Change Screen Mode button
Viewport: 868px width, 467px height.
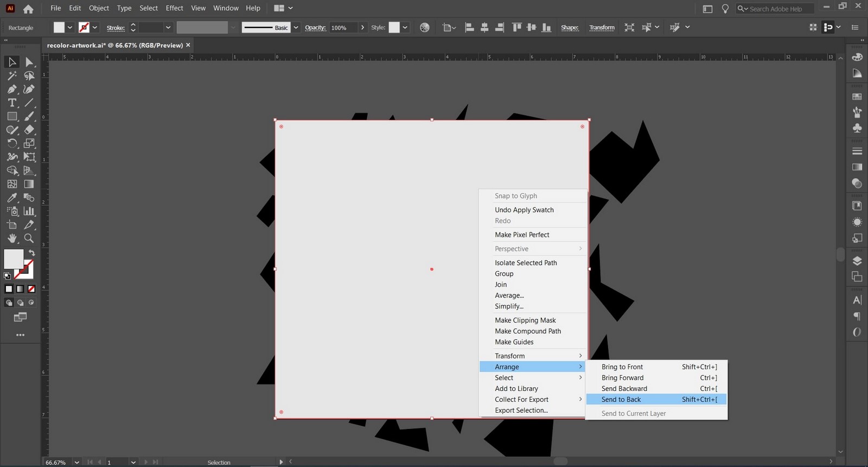click(x=21, y=317)
